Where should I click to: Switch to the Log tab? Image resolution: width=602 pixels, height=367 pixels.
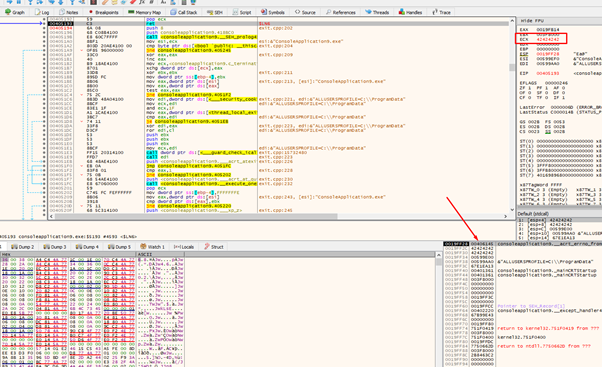42,12
